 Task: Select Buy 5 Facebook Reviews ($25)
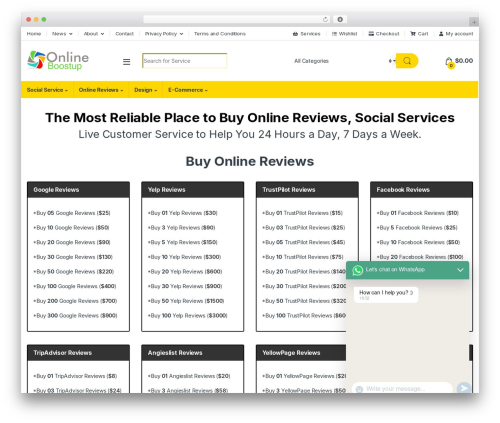pos(417,228)
